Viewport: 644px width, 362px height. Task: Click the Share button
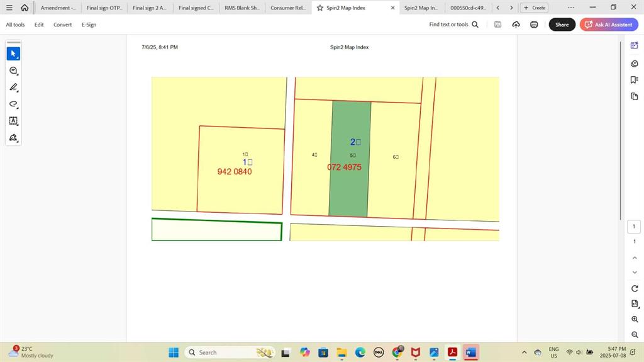click(562, 25)
